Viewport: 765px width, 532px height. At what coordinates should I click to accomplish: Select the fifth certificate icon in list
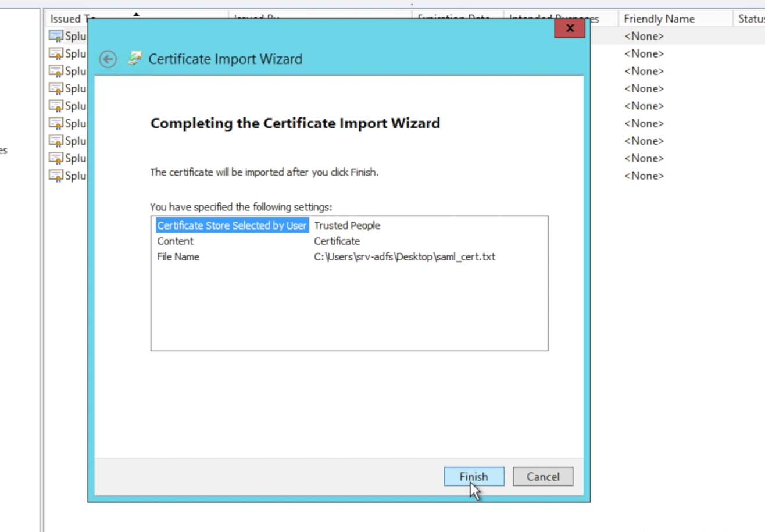pos(56,106)
